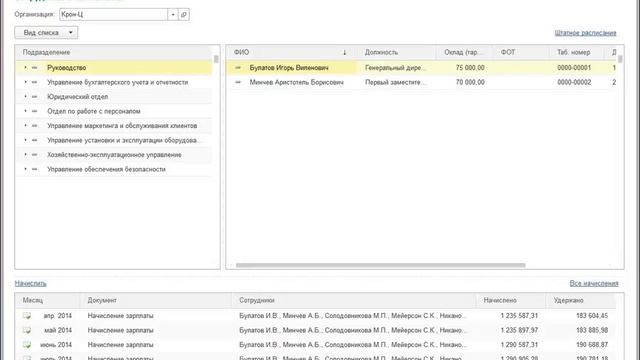Expand Управление установки и эксплуатации оборудования node
Viewport: 640px width, 360px height.
click(x=25, y=140)
